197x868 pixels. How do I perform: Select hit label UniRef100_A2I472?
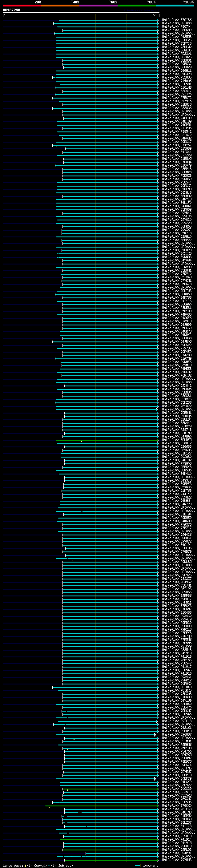(x=177, y=135)
